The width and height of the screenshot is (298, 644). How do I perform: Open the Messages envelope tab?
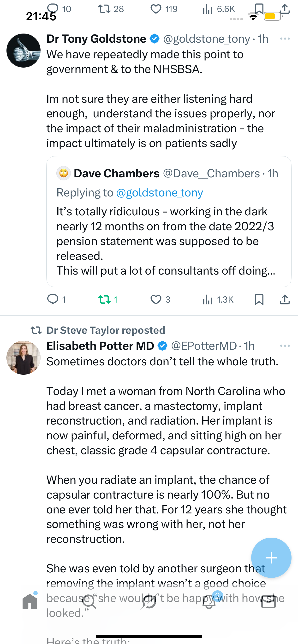(x=268, y=602)
